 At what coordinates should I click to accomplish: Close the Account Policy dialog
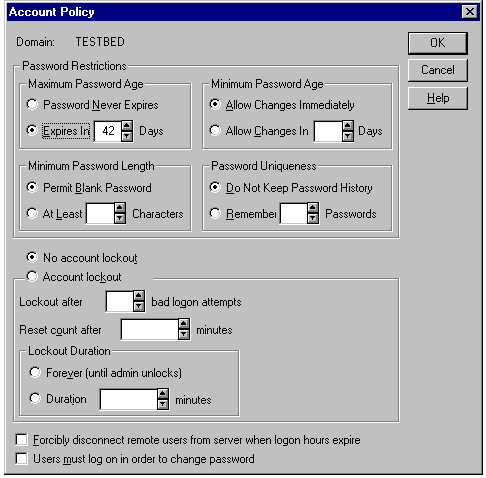coord(469,12)
